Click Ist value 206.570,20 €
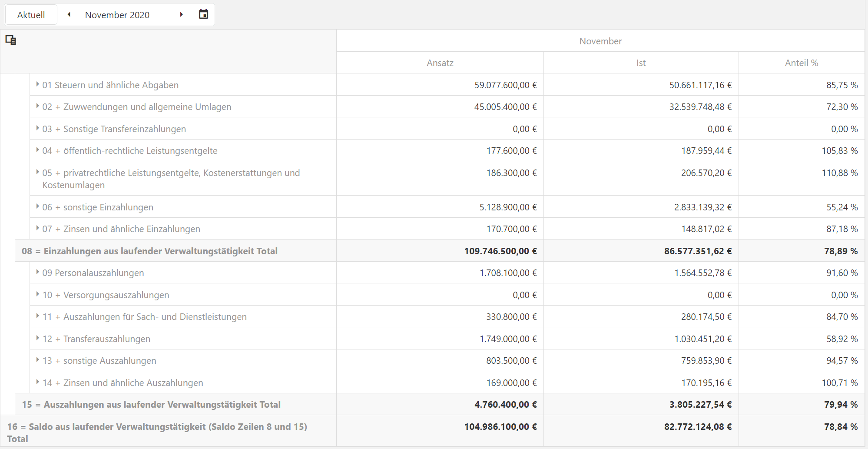 (x=706, y=173)
